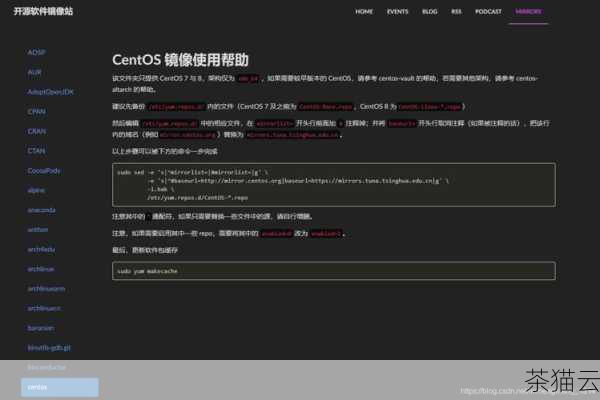The width and height of the screenshot is (600, 400).
Task: Open bananian help in sidebar
Action: coord(41,328)
